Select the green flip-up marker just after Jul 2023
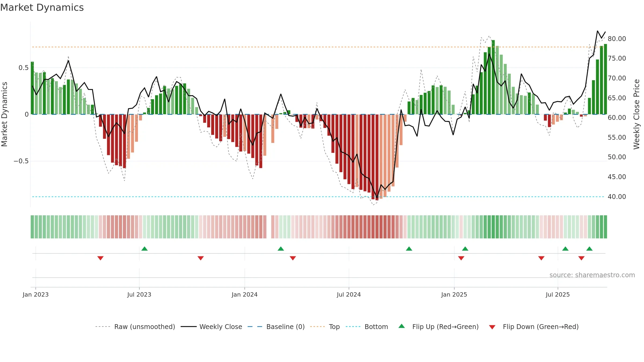 pyautogui.click(x=144, y=249)
